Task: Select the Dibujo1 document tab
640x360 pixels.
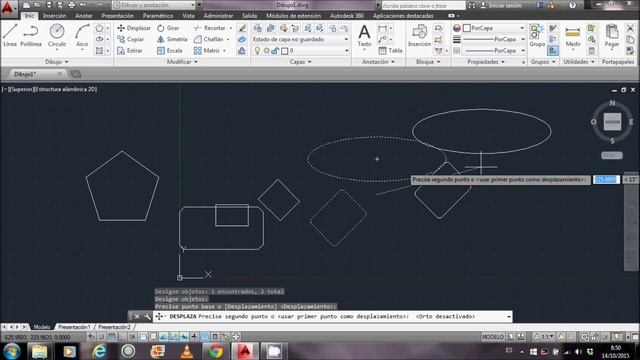Action: point(25,74)
